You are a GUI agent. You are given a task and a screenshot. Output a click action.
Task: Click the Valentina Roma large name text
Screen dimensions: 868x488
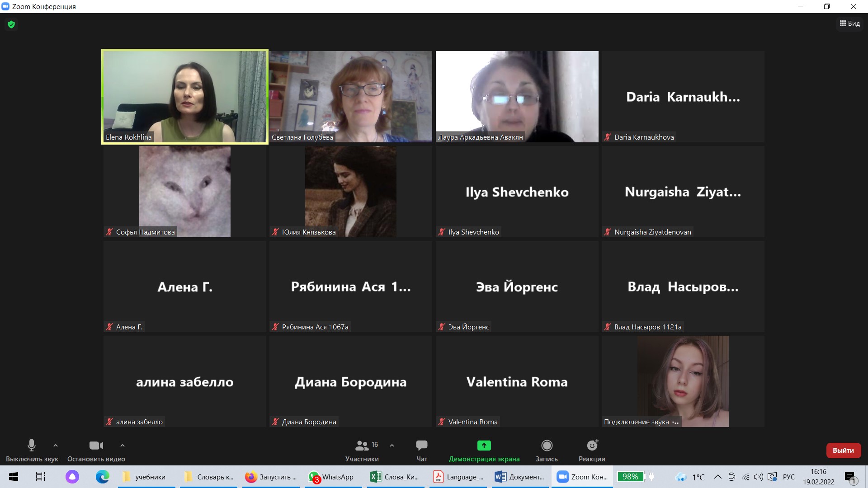coord(517,382)
